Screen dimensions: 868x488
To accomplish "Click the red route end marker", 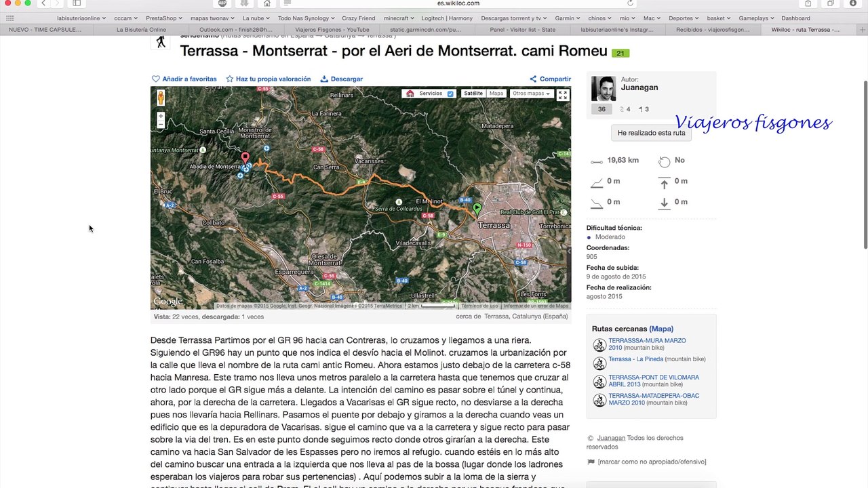I will [245, 159].
